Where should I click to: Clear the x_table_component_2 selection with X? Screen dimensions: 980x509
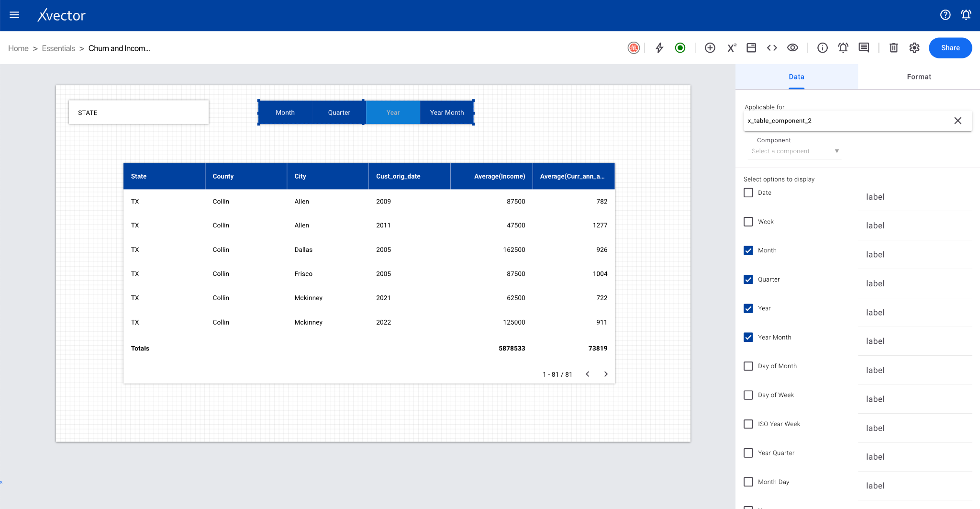(x=958, y=121)
